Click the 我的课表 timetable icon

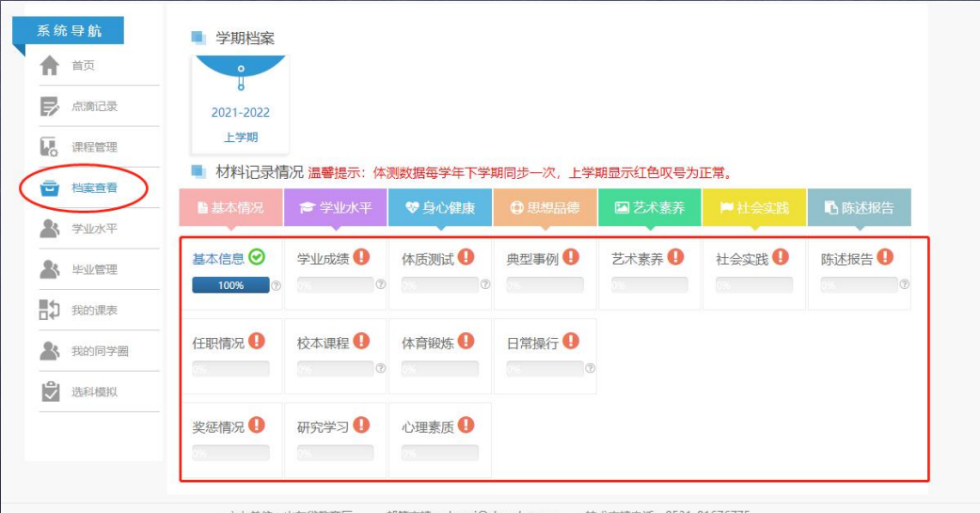coord(50,310)
